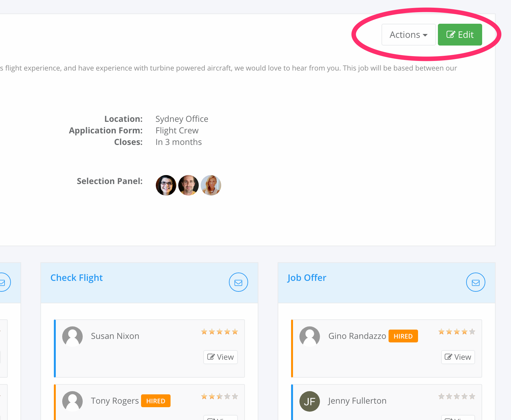511x420 pixels.
Task: Open the Check Flight stage heading
Action: (x=77, y=278)
